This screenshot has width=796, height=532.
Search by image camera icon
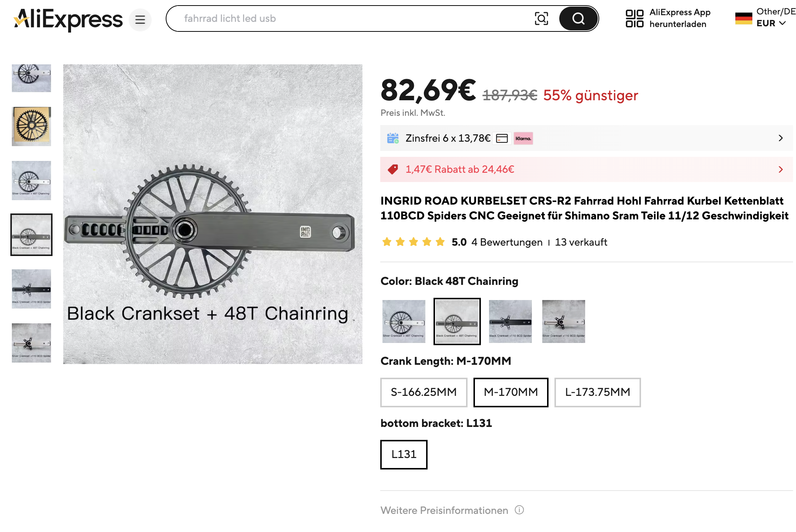tap(541, 18)
